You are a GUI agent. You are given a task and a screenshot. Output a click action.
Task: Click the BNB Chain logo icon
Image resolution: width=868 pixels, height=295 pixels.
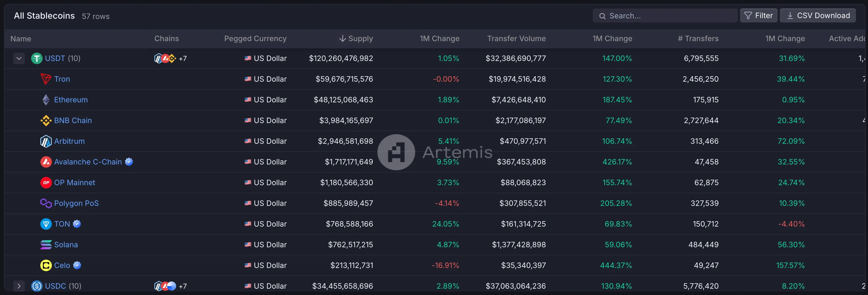tap(46, 120)
